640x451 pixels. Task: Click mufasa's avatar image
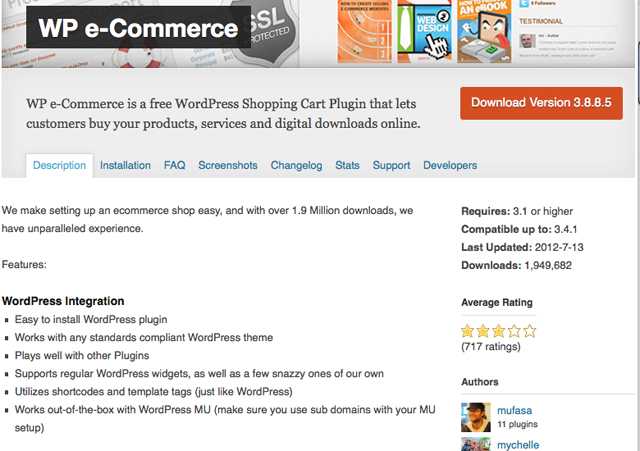[x=475, y=417]
